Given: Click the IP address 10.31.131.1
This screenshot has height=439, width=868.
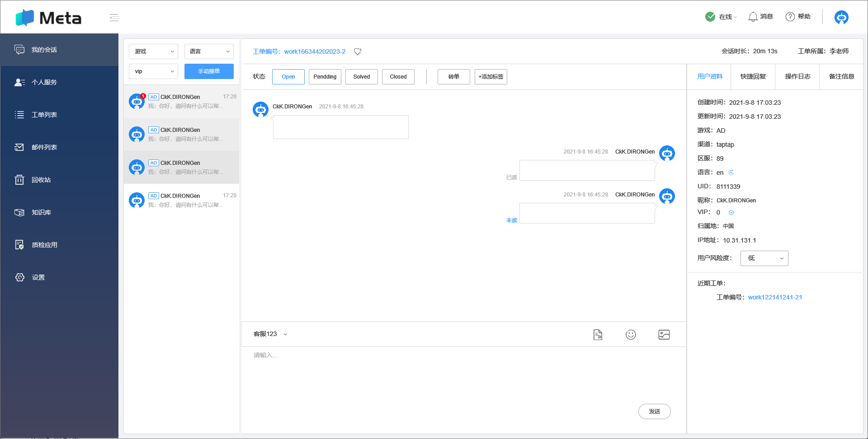Looking at the screenshot, I should coord(739,240).
